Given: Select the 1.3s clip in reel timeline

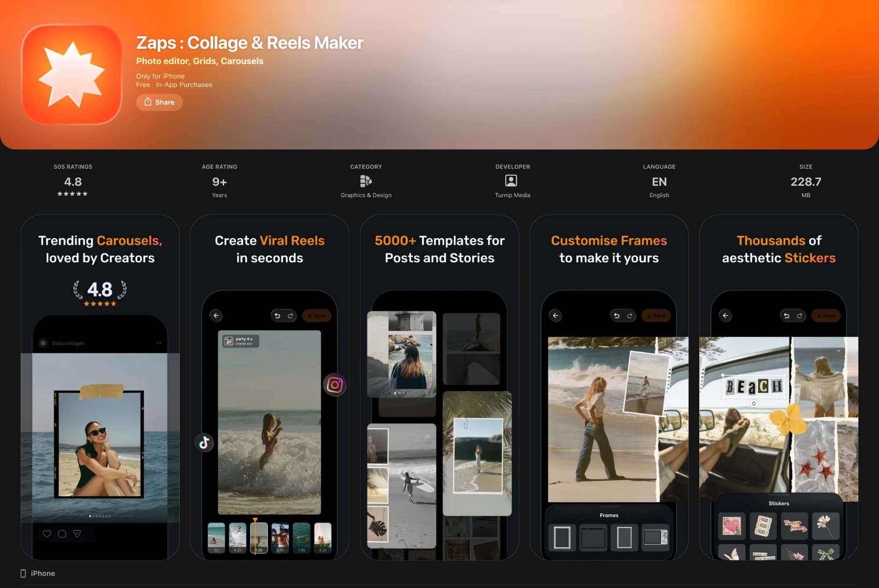Looking at the screenshot, I should click(x=301, y=537).
